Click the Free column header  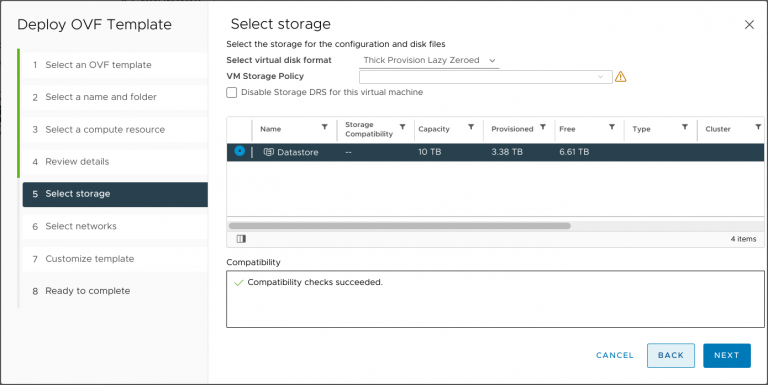click(x=567, y=129)
